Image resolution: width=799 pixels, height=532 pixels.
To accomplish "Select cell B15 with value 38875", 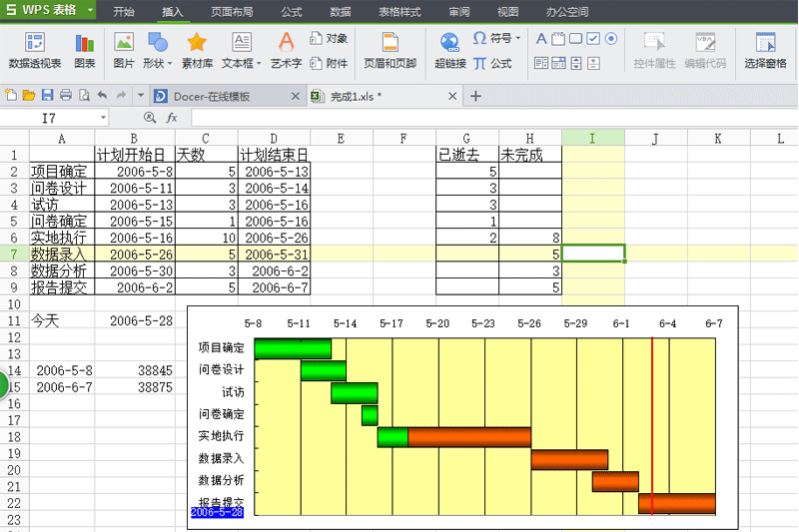I will pyautogui.click(x=135, y=387).
